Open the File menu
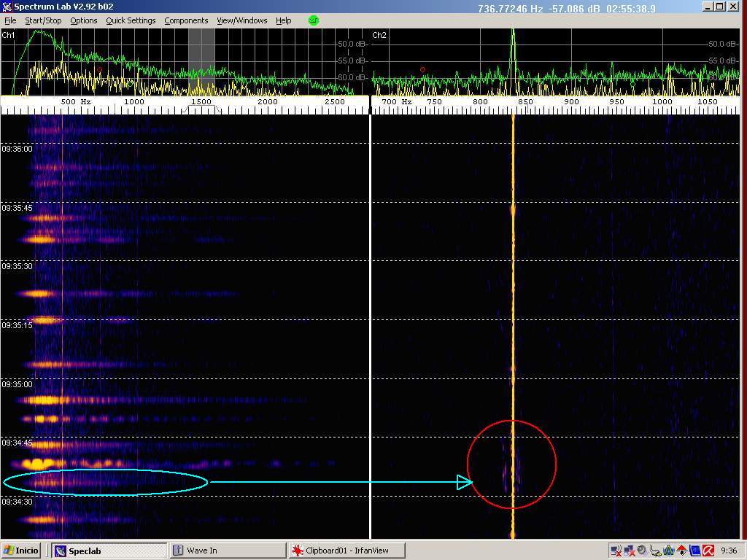This screenshot has height=560, width=747. tap(10, 20)
